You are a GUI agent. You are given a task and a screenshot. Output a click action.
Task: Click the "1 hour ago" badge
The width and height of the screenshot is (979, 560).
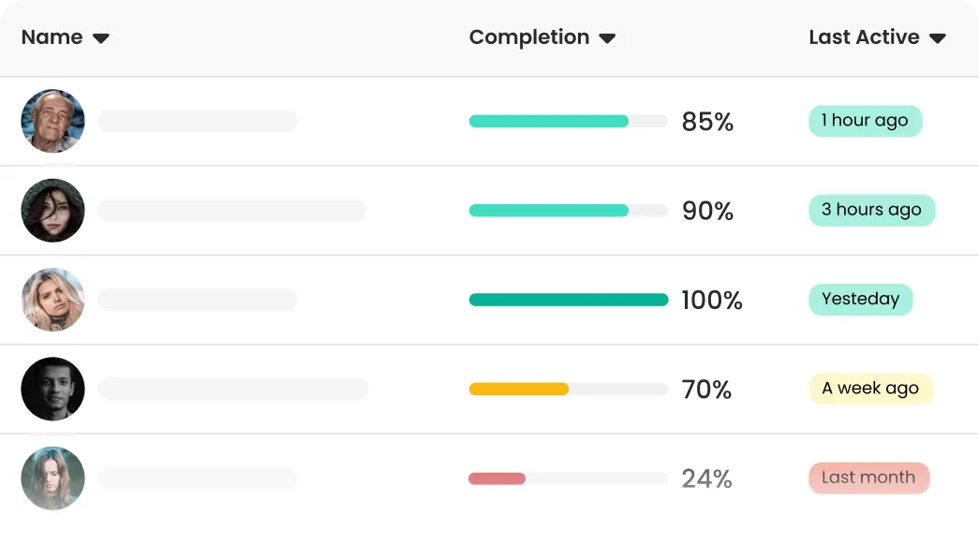(x=865, y=121)
